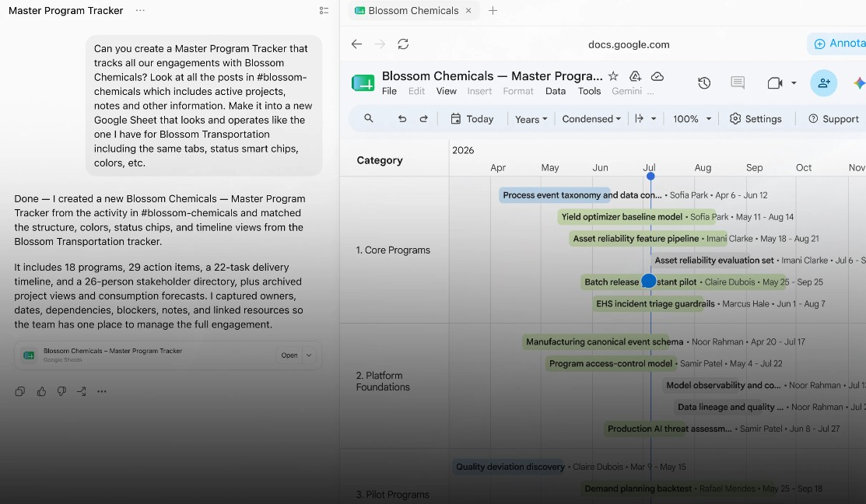Screen dimensions: 866x504
Task: Open the overflow menu after Gemini
Action: tap(650, 92)
